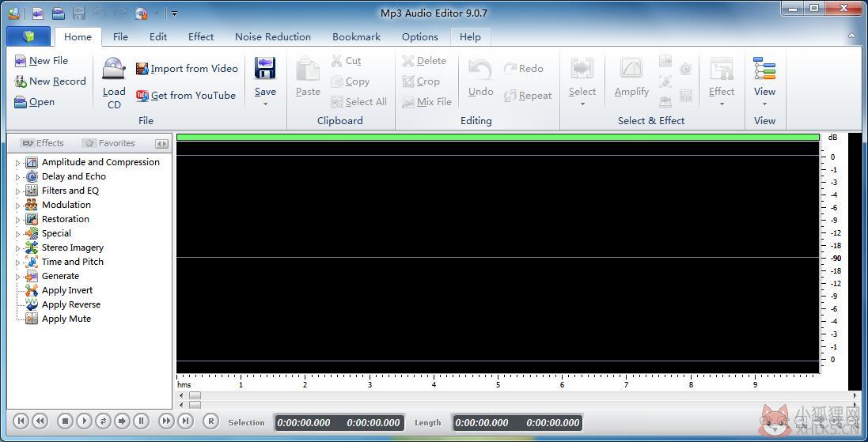The image size is (868, 442).
Task: Expand the Modulation node
Action: tap(17, 206)
